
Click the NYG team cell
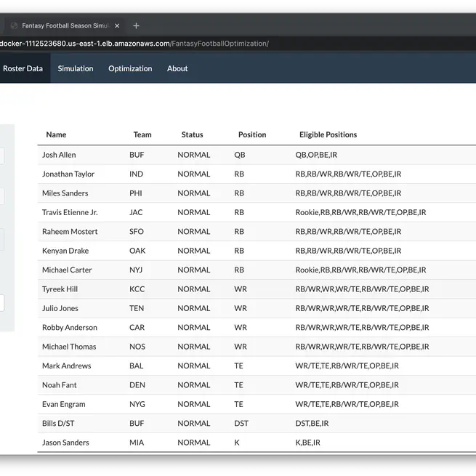pyautogui.click(x=137, y=404)
